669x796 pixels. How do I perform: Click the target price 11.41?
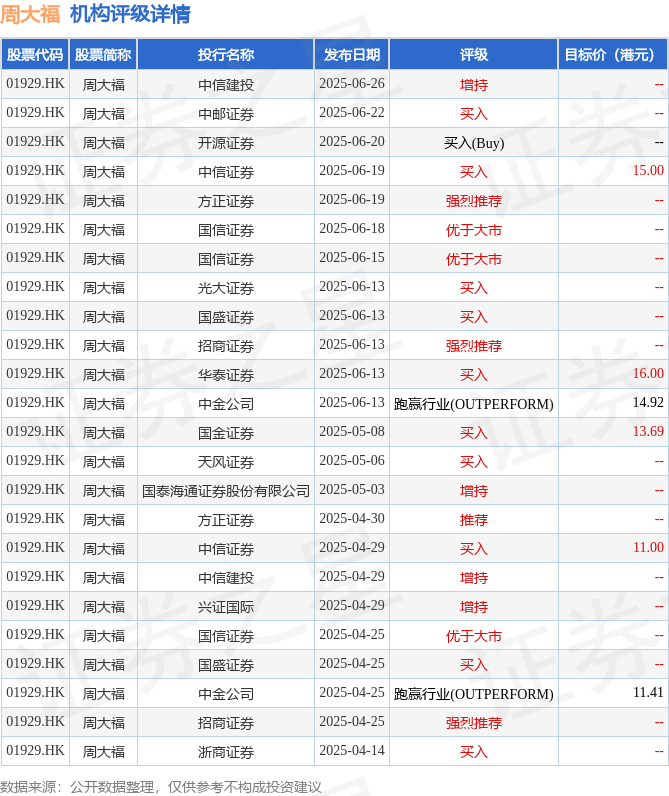coord(648,692)
